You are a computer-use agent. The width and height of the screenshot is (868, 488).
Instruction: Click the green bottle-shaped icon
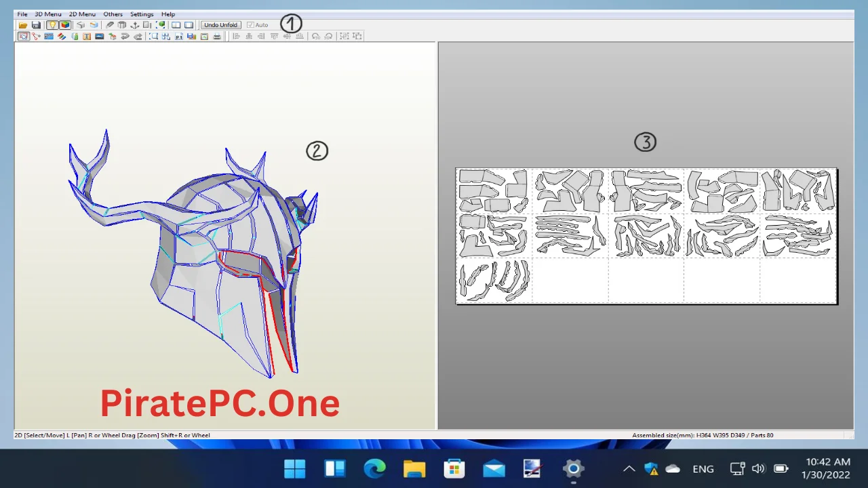(75, 37)
